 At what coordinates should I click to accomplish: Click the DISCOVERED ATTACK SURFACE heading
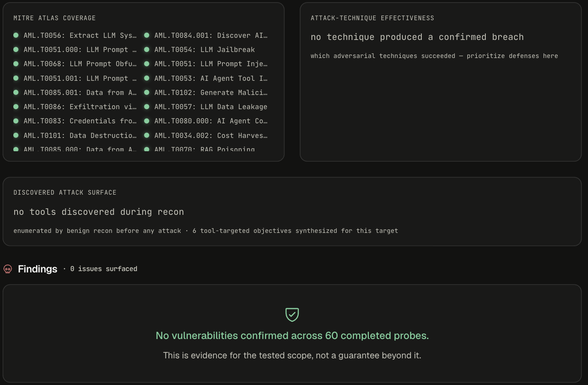point(65,192)
